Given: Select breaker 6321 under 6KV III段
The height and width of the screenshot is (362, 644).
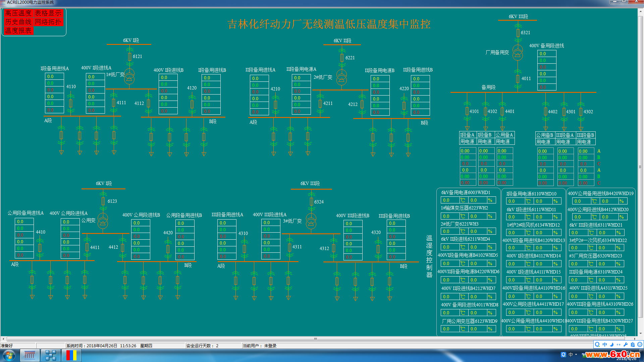Looking at the screenshot, I should [x=518, y=33].
